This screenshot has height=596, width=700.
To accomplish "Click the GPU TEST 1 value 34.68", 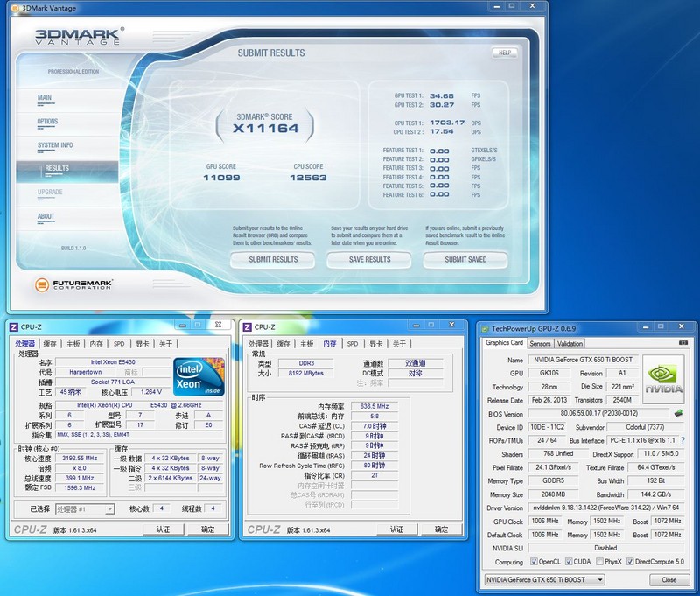I will point(442,96).
